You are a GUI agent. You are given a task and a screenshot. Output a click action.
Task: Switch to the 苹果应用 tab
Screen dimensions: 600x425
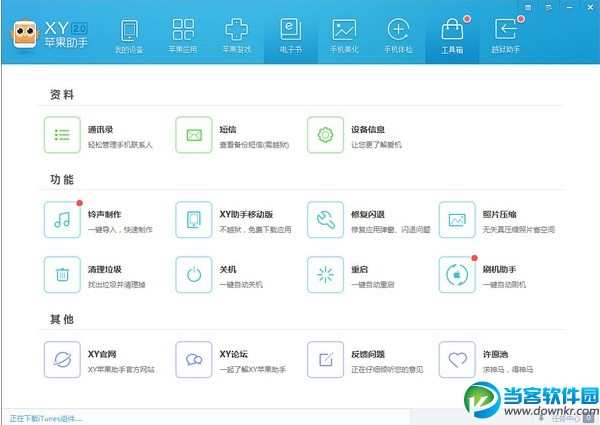[183, 37]
